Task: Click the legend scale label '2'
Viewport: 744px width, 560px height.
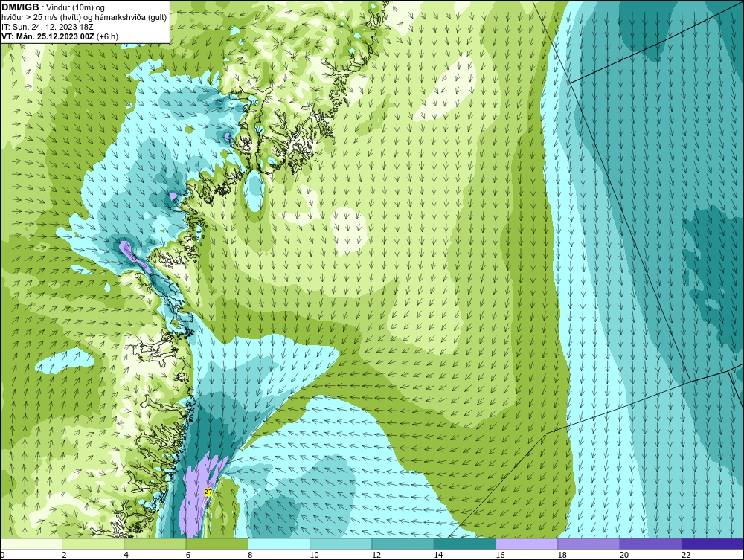Action: point(64,555)
